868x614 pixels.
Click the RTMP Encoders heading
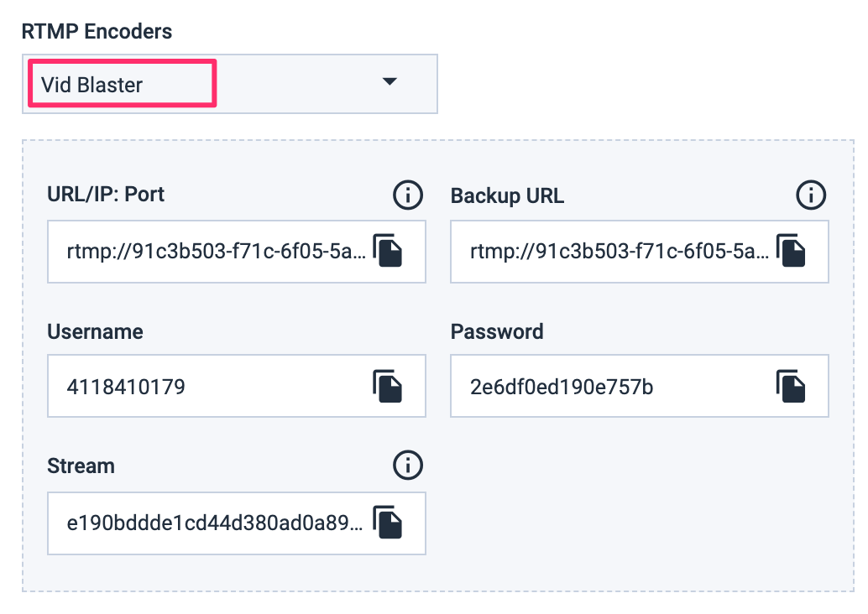click(x=97, y=31)
